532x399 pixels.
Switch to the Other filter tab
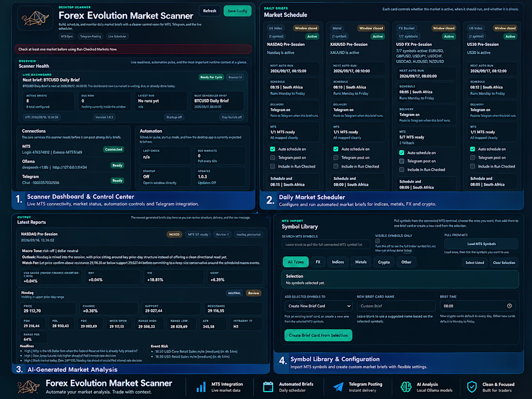tap(406, 262)
